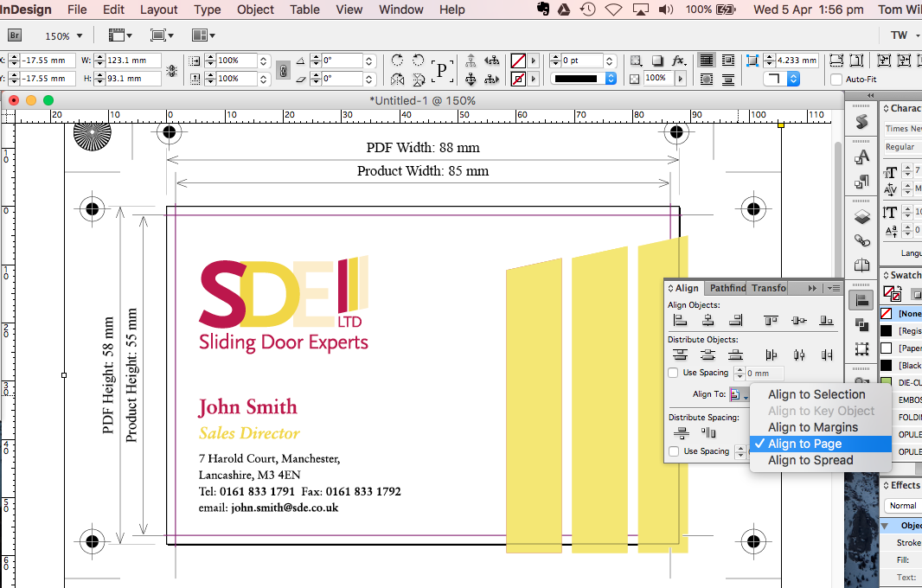Open the Screen Mode dropdown
The image size is (922, 588).
[x=162, y=35]
